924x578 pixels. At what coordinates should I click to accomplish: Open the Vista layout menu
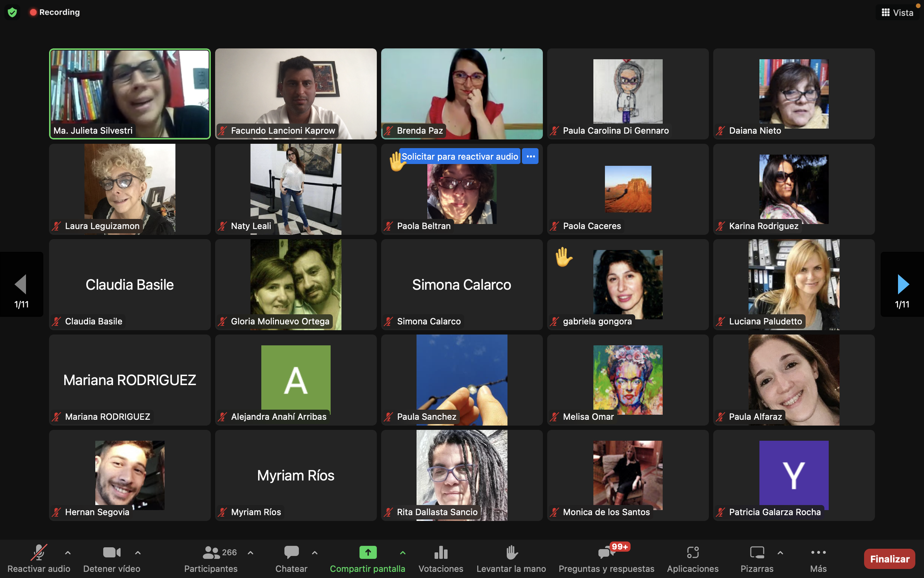[897, 13]
